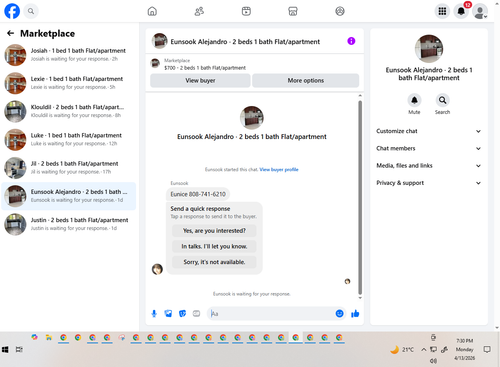Click message text 'Eunice 808-741-6210'
Screen dimensions: 500x367
(x=198, y=194)
